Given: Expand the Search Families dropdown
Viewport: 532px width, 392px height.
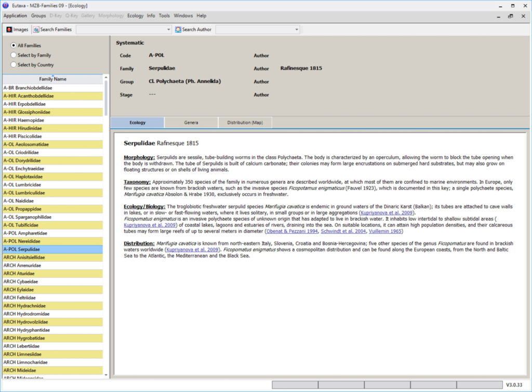Looking at the screenshot, I should (x=169, y=30).
